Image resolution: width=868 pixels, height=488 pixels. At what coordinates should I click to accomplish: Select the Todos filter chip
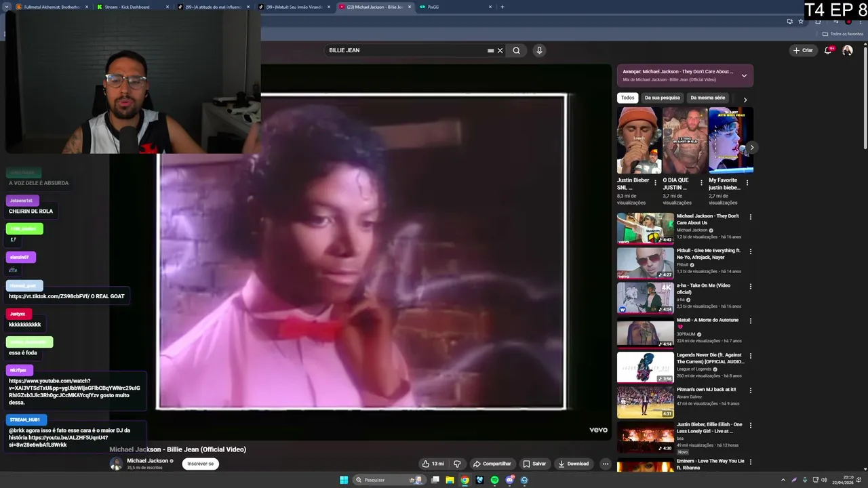click(x=628, y=98)
